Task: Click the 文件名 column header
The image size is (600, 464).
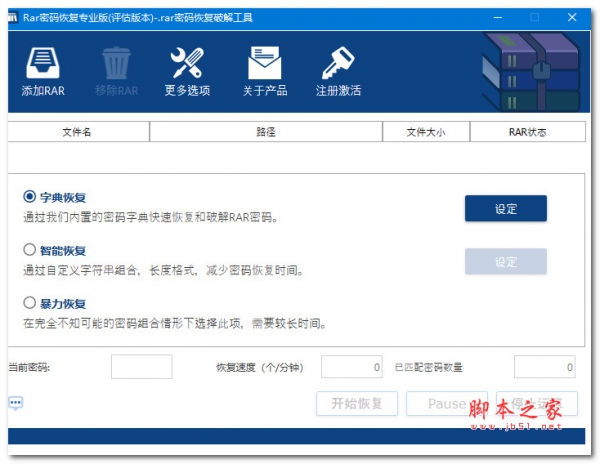Action: pos(78,132)
